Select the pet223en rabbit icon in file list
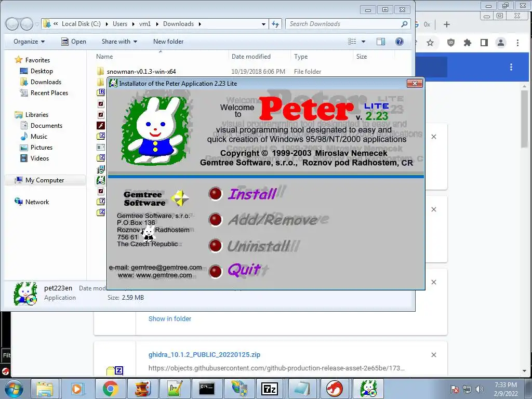532x399 pixels. [101, 180]
